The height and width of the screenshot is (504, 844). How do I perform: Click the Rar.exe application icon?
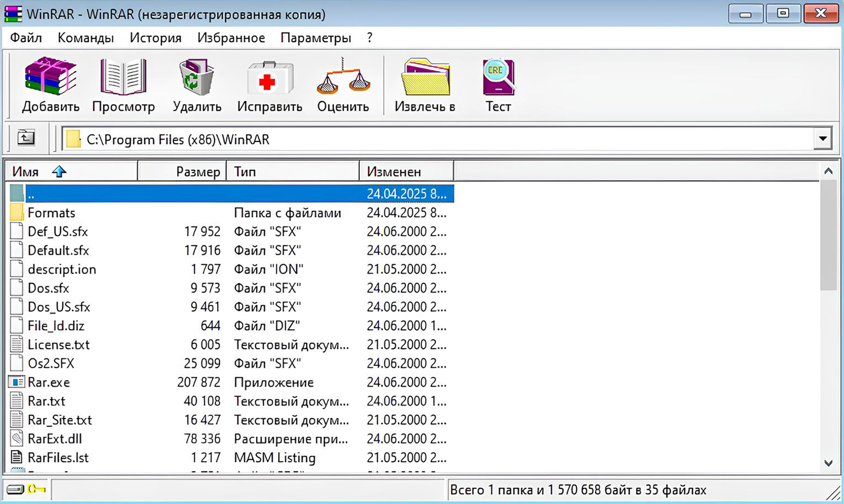click(x=17, y=382)
